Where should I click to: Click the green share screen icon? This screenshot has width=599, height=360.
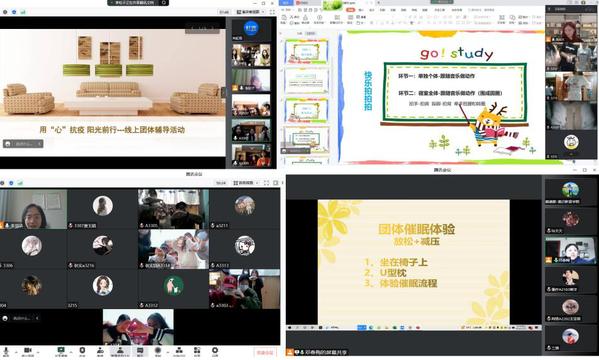coord(61,350)
